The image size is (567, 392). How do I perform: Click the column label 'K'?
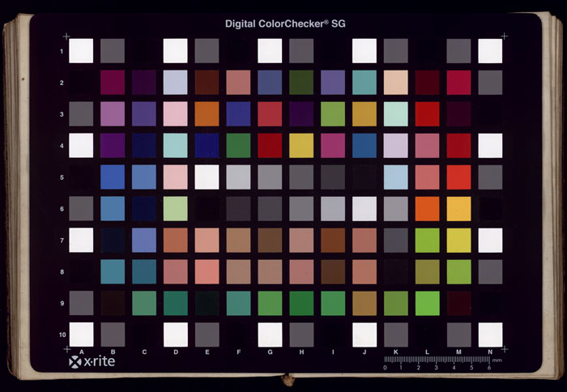(x=395, y=352)
